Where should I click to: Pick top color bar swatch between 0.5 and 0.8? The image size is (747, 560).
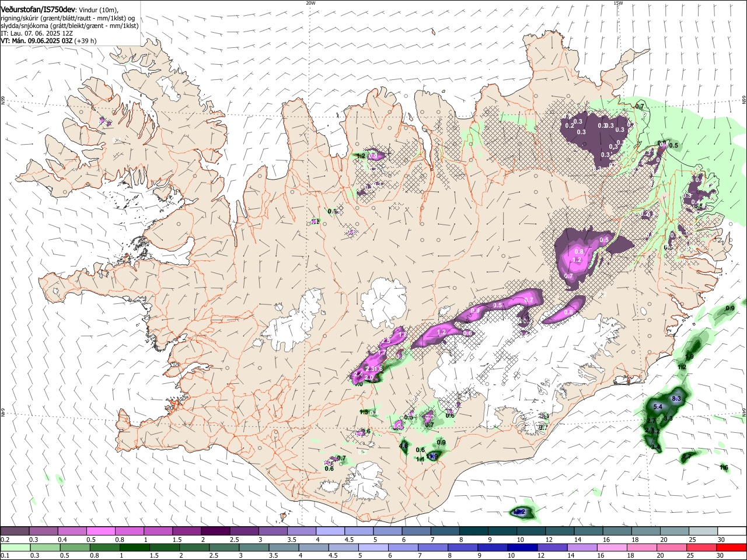click(100, 531)
